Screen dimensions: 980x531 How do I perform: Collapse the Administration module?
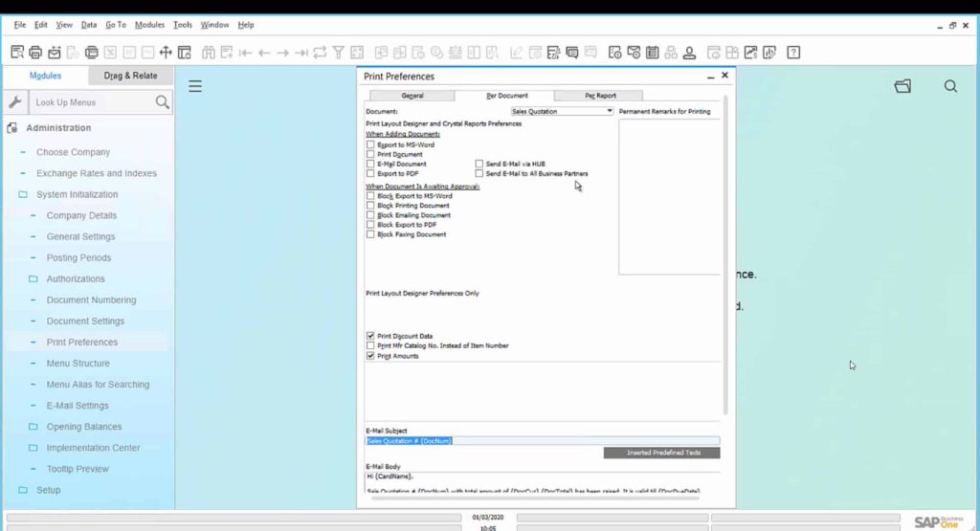click(x=58, y=127)
